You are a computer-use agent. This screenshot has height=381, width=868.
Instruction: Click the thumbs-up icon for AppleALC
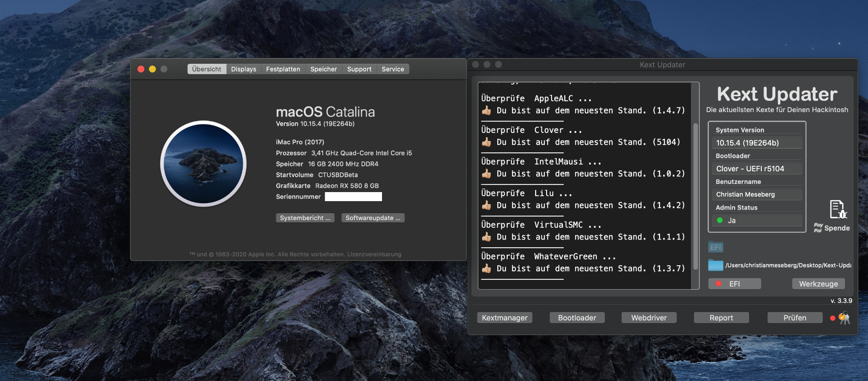[x=486, y=110]
